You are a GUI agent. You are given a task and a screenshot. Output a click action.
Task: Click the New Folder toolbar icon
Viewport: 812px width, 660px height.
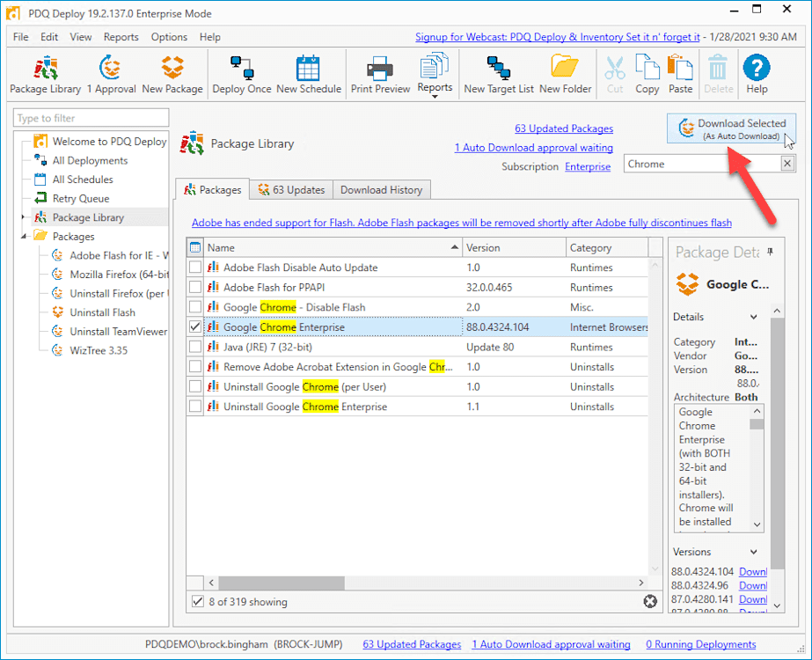click(565, 75)
